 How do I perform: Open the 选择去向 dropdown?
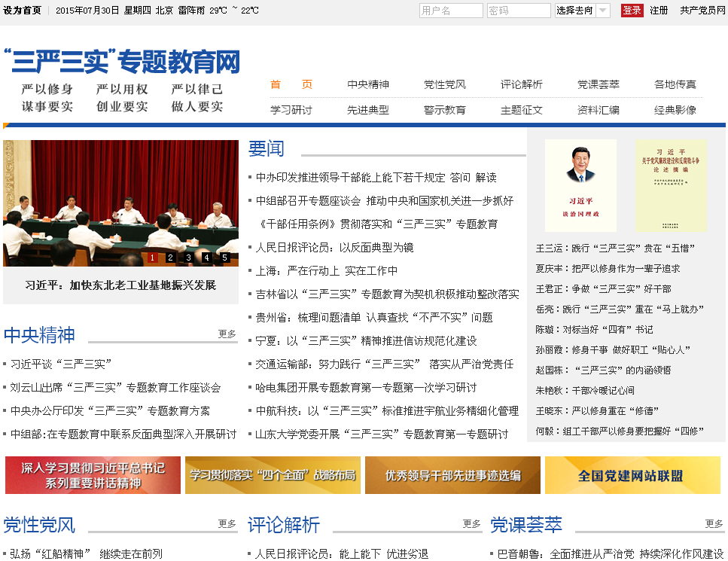(x=583, y=11)
